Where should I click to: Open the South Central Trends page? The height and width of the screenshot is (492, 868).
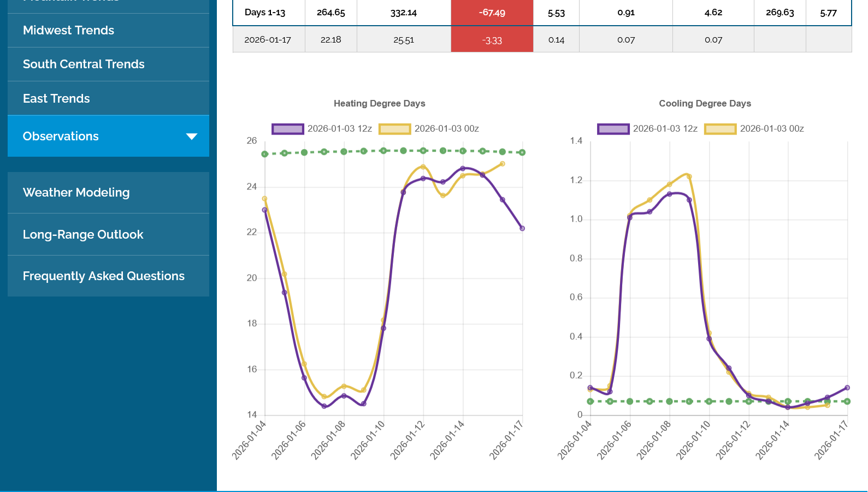pos(84,64)
